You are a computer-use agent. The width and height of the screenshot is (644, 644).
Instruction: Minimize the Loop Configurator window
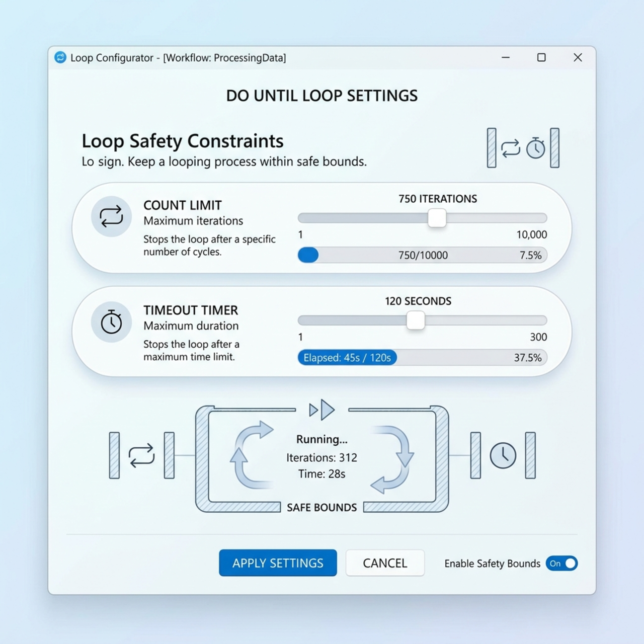pyautogui.click(x=506, y=57)
